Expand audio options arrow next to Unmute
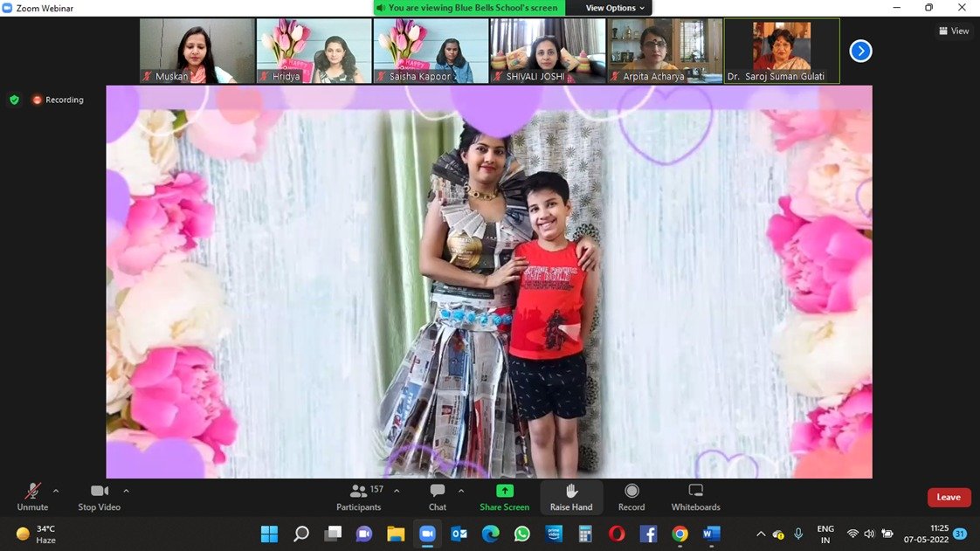 point(56,491)
